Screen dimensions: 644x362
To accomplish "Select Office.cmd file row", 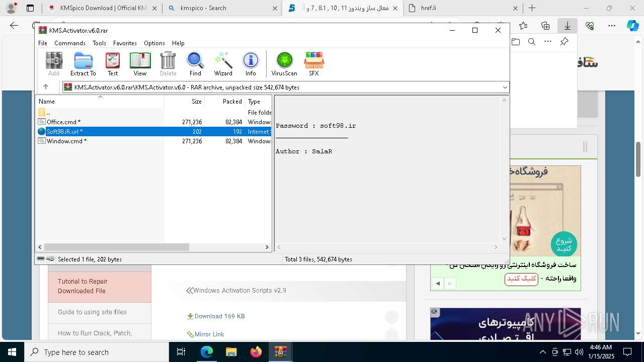I will coord(154,122).
